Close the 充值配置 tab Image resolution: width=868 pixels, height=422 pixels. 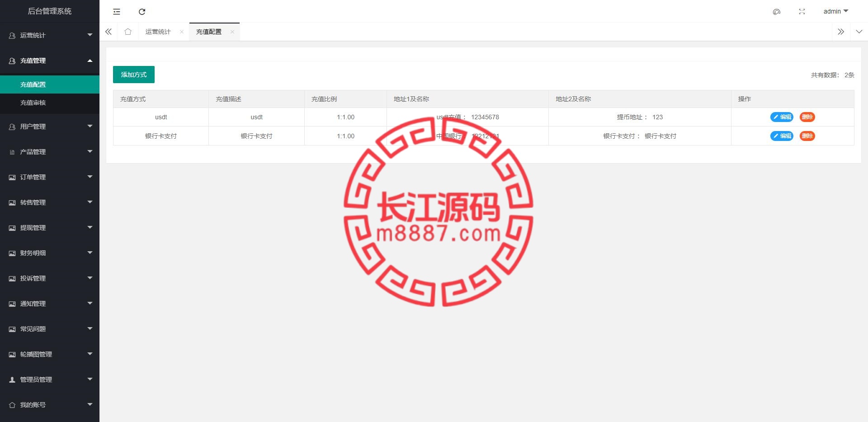[232, 32]
